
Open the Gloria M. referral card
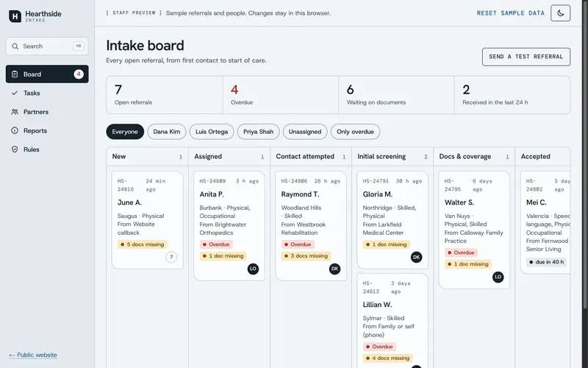[x=392, y=220]
